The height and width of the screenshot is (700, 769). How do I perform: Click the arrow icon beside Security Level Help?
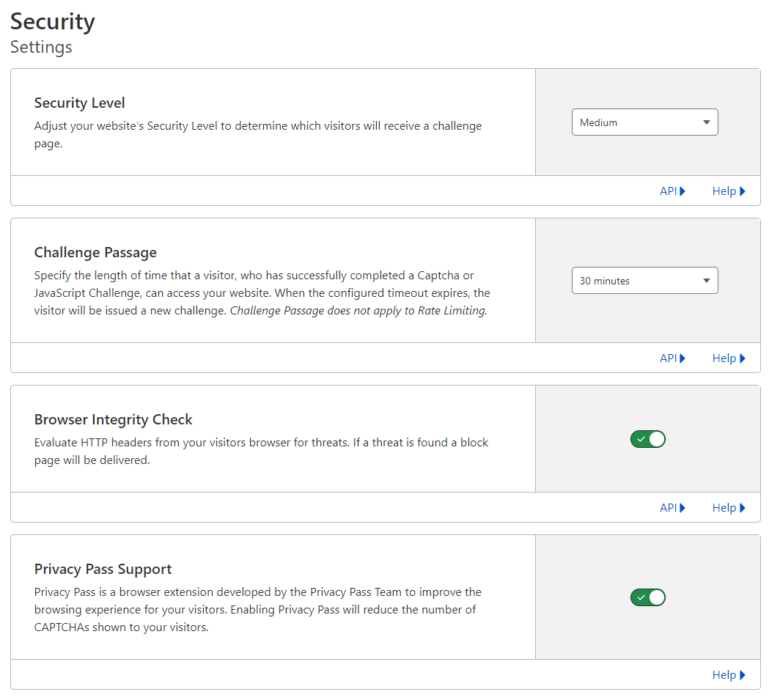743,191
